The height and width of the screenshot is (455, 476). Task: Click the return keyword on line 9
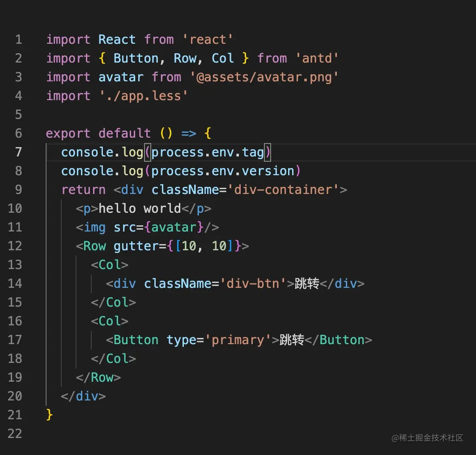click(x=84, y=190)
